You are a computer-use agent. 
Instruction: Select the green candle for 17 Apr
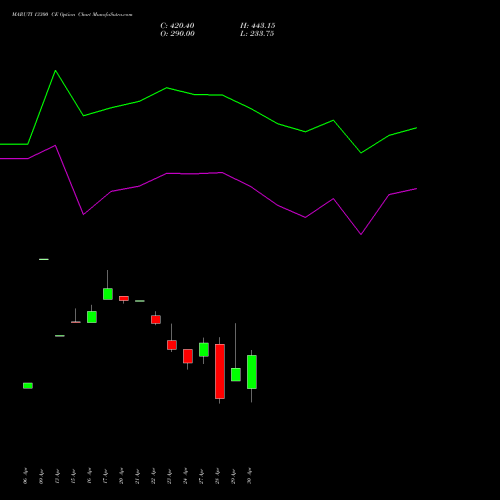(x=108, y=294)
